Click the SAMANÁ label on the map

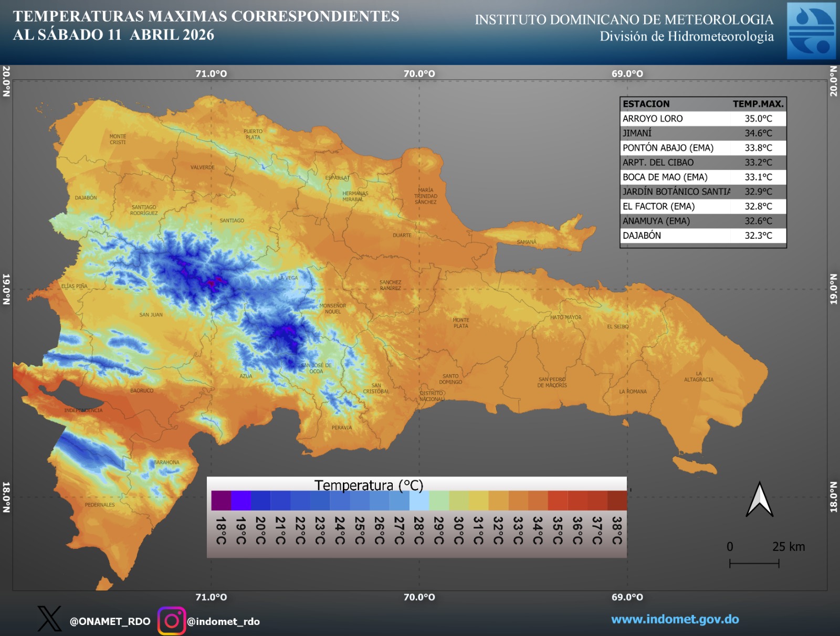527,242
